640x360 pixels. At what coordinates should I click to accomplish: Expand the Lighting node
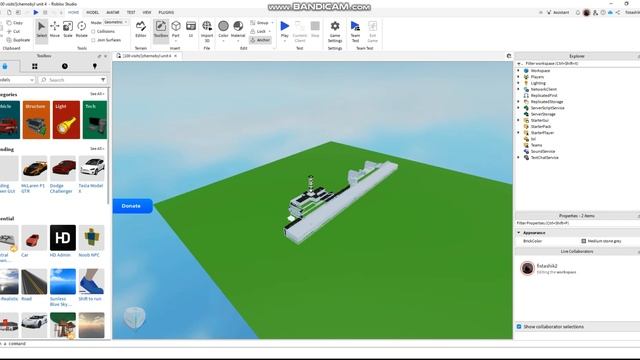pyautogui.click(x=518, y=83)
